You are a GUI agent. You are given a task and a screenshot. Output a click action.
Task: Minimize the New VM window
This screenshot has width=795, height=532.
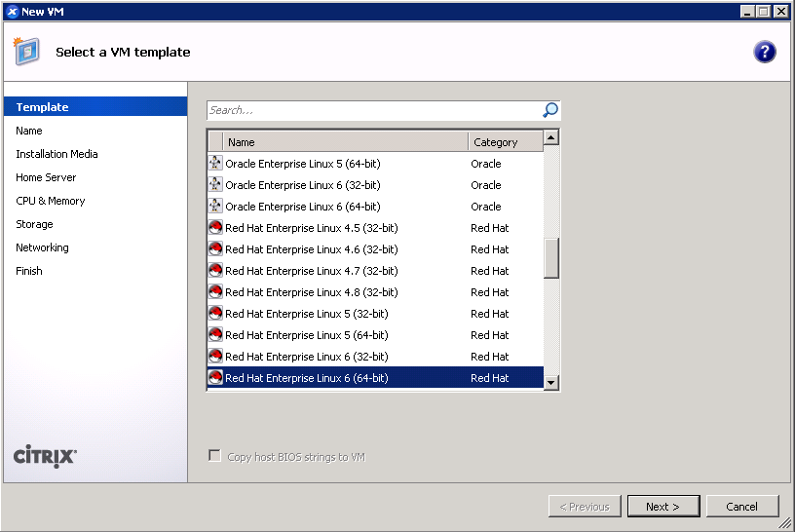[747, 11]
